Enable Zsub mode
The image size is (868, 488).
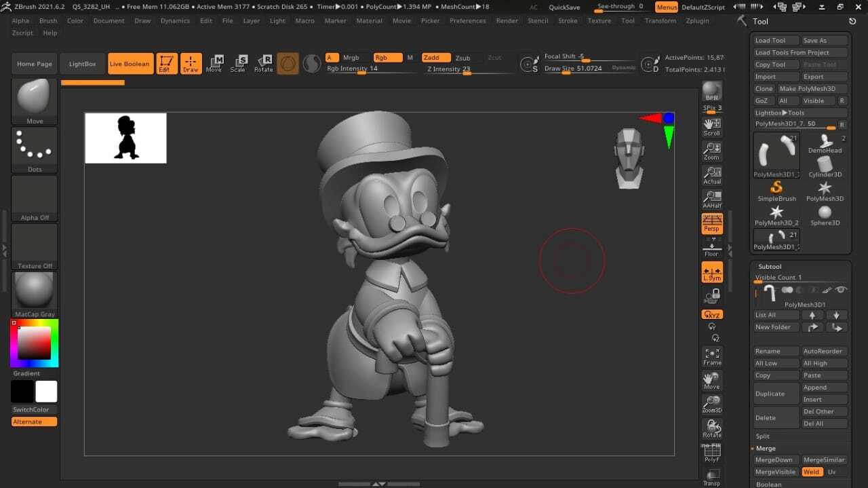point(462,58)
